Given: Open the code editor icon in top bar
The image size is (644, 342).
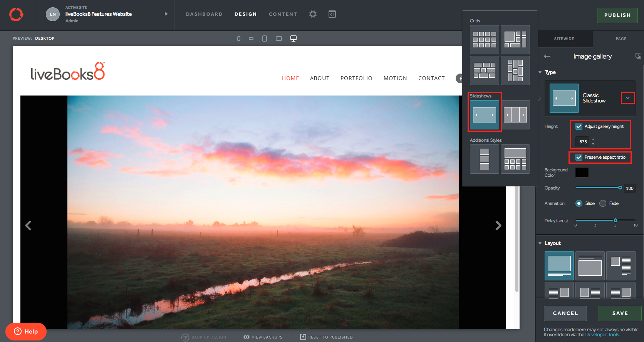Looking at the screenshot, I should tap(332, 14).
